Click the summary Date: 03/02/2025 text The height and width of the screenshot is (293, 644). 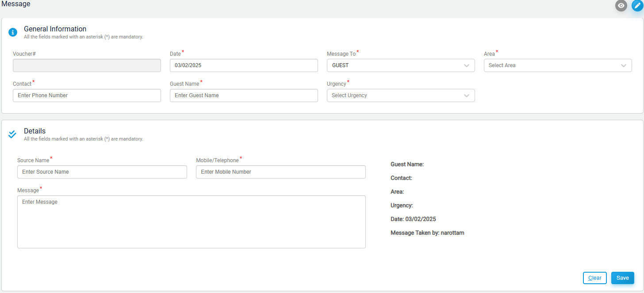pyautogui.click(x=413, y=219)
